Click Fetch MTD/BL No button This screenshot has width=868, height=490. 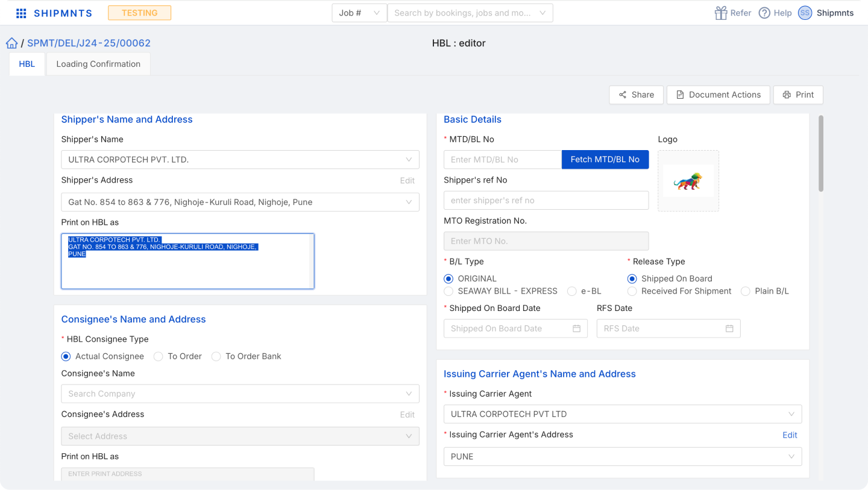click(x=605, y=160)
